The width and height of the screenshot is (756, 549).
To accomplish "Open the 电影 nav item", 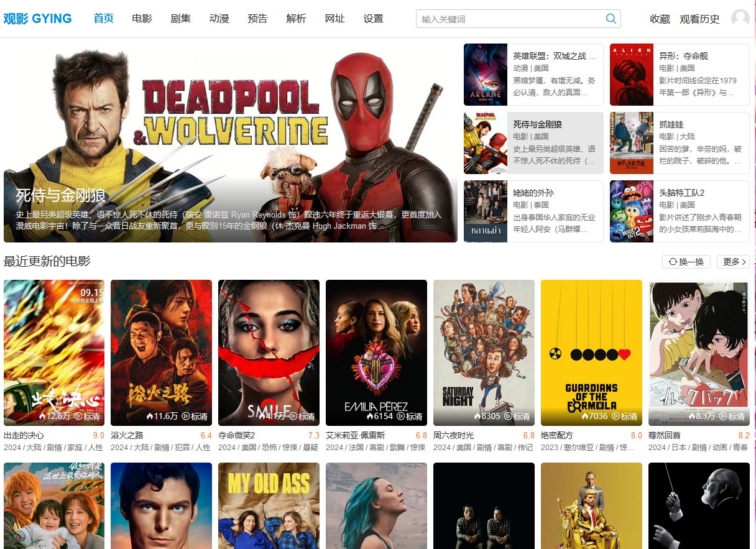I will (142, 19).
